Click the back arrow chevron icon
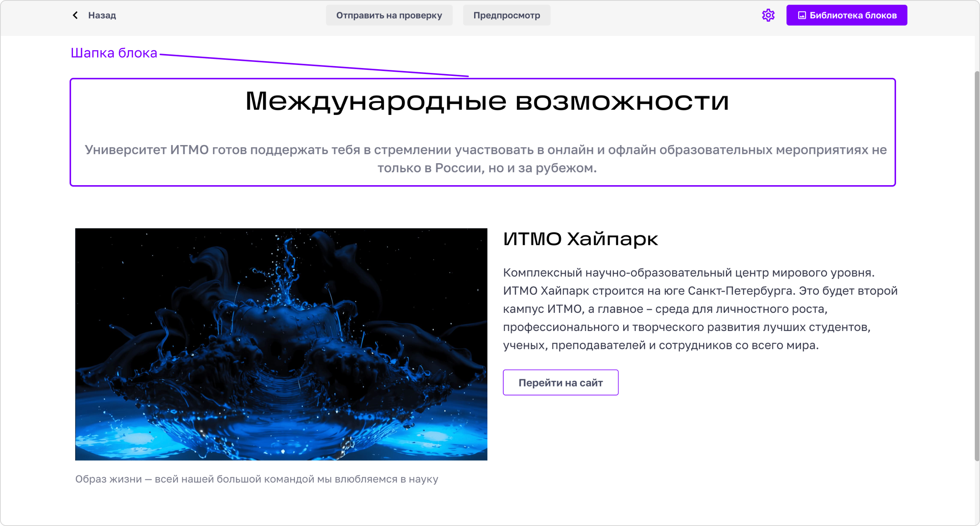980x526 pixels. pos(75,15)
